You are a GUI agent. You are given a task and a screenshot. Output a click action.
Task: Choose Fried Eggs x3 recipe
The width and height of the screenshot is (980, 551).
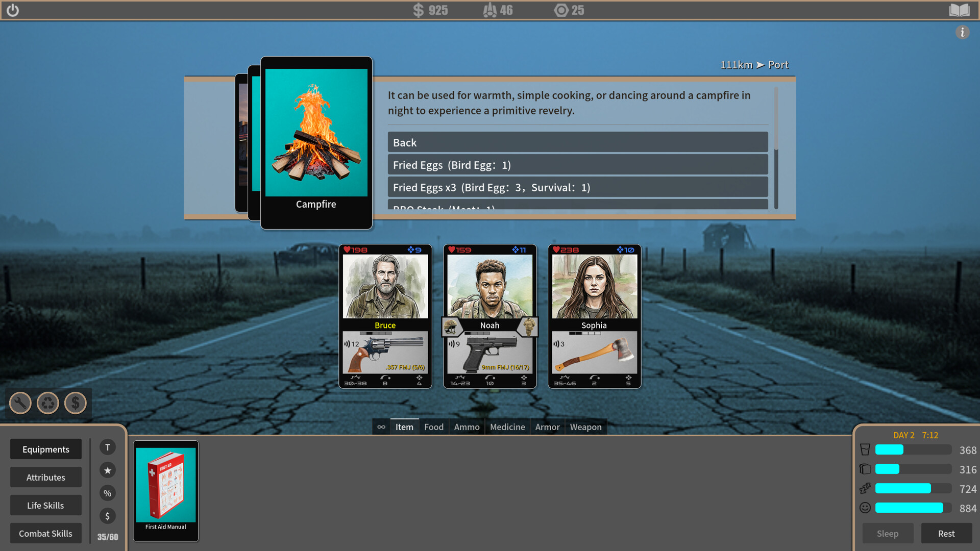click(577, 187)
